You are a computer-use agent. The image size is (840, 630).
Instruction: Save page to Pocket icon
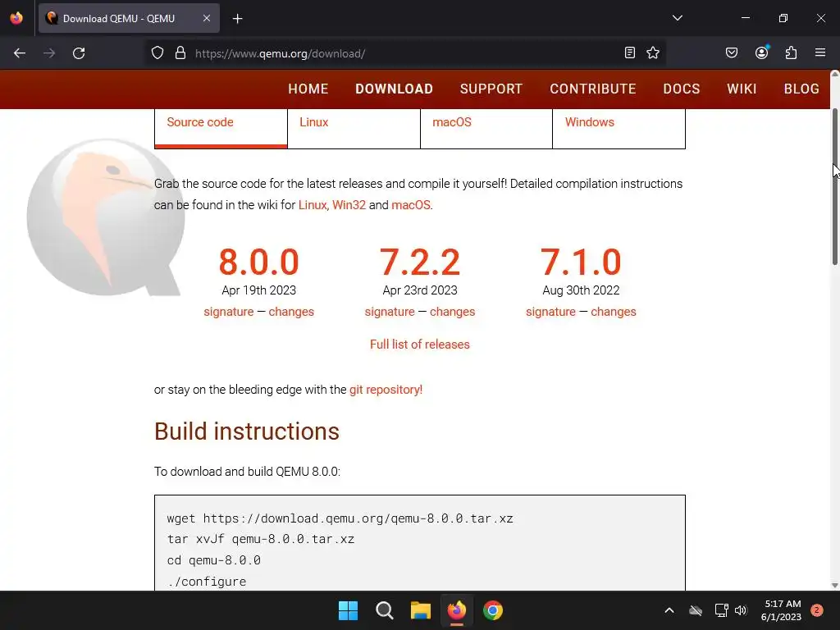(731, 52)
